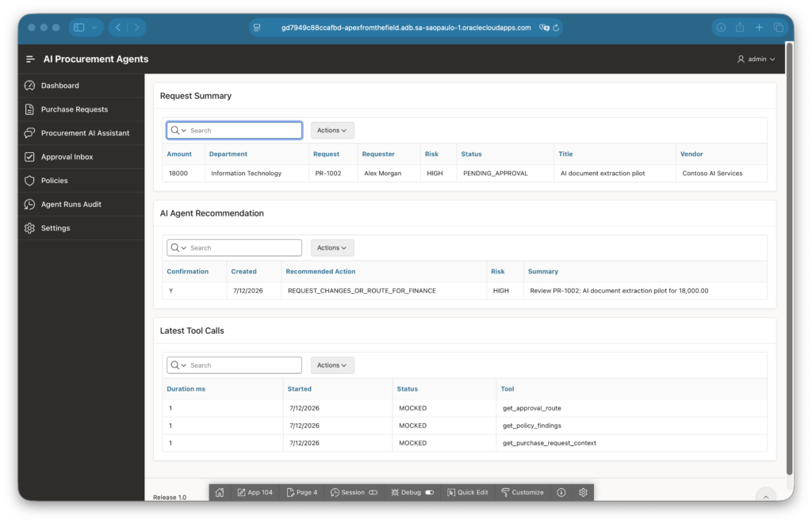Image resolution: width=812 pixels, height=523 pixels.
Task: Click the browser forward arrow
Action: (136, 28)
